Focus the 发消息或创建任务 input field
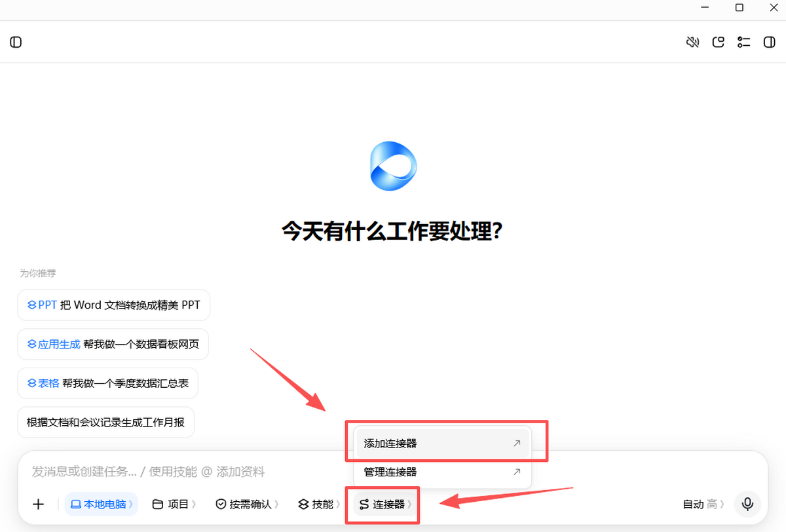Screen dimensions: 786x532 pyautogui.click(x=393, y=471)
